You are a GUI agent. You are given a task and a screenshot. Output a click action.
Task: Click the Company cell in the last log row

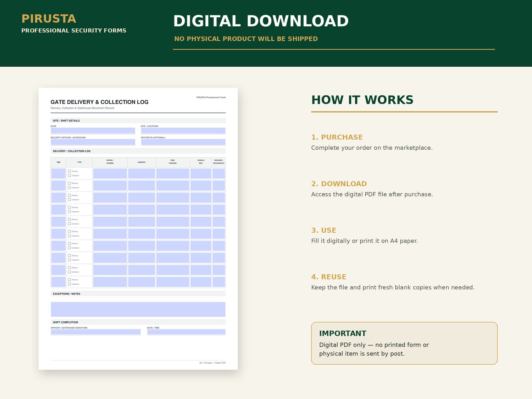(142, 282)
